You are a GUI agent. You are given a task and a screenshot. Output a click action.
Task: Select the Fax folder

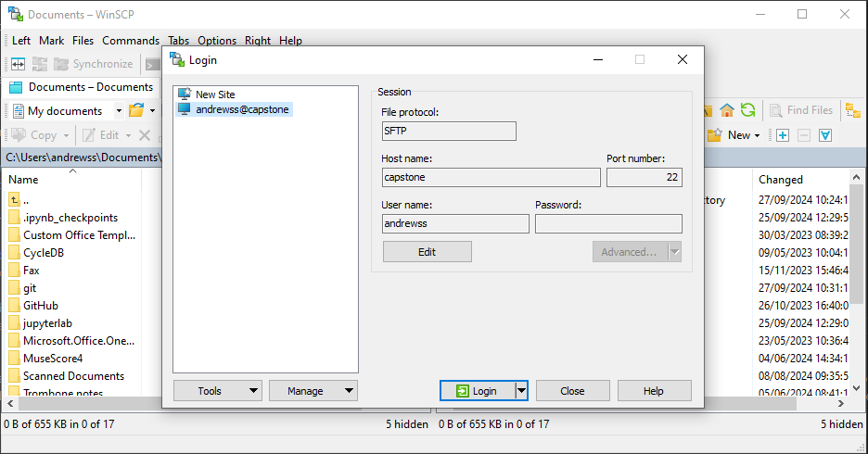click(x=24, y=271)
